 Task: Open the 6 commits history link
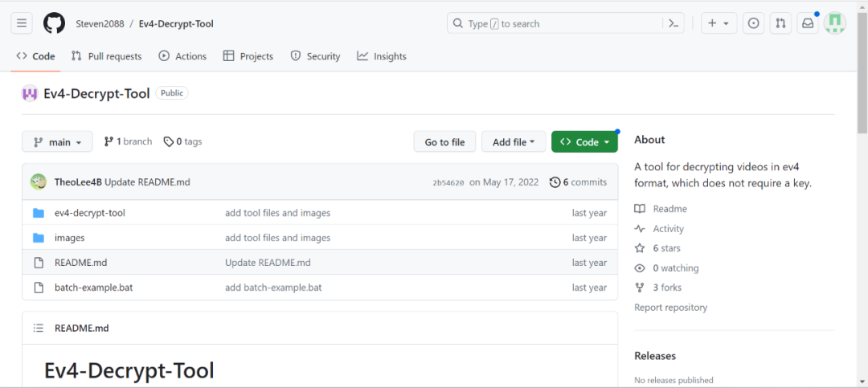point(578,182)
